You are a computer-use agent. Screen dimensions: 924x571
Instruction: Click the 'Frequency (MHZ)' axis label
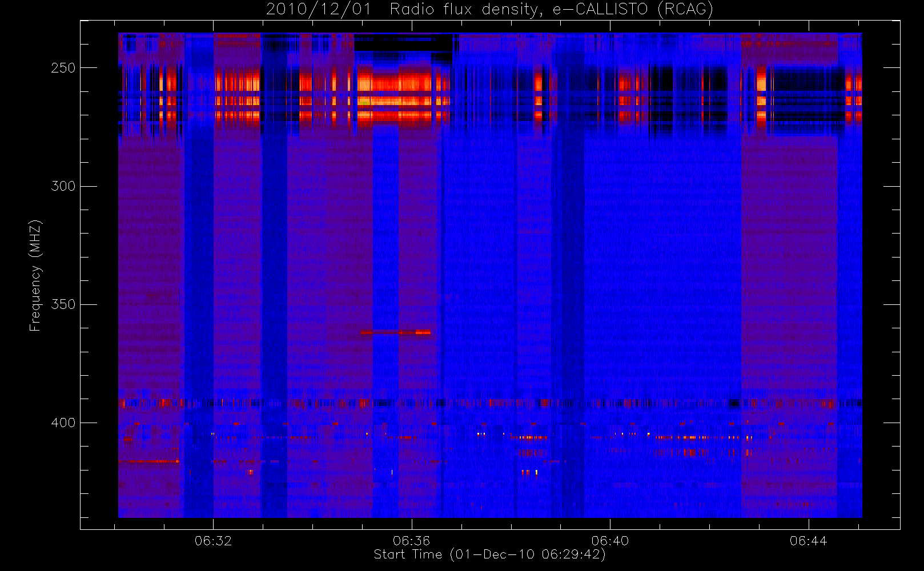coord(35,275)
